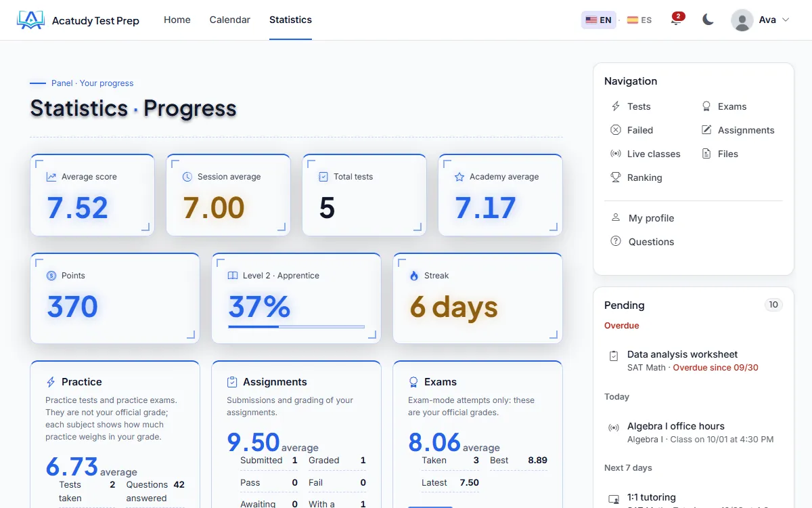Open the Data analysis worksheet pending item
Screen dimensions: 812x508
693,360
